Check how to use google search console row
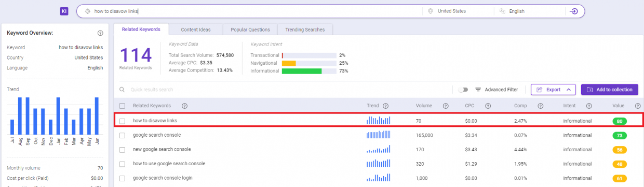The height and width of the screenshot is (187, 644). [122, 164]
